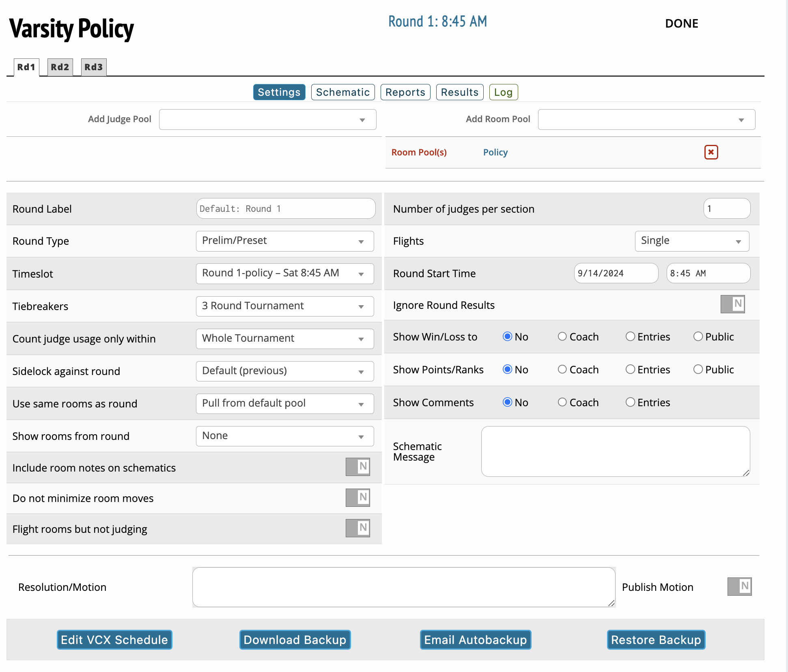Toggle Include room notes on schematics
Viewport: 788px width, 672px height.
(357, 467)
